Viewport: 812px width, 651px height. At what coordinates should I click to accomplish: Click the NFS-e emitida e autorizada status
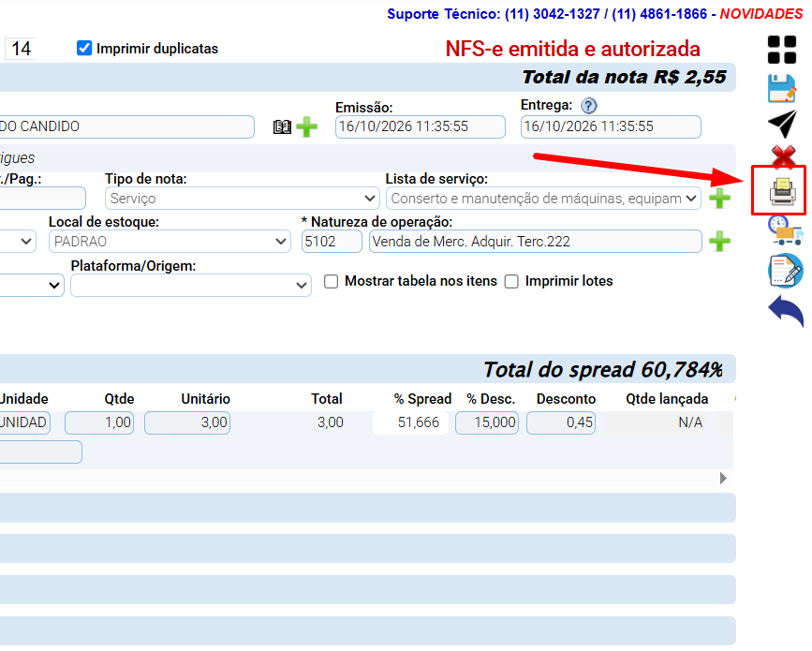pos(573,49)
